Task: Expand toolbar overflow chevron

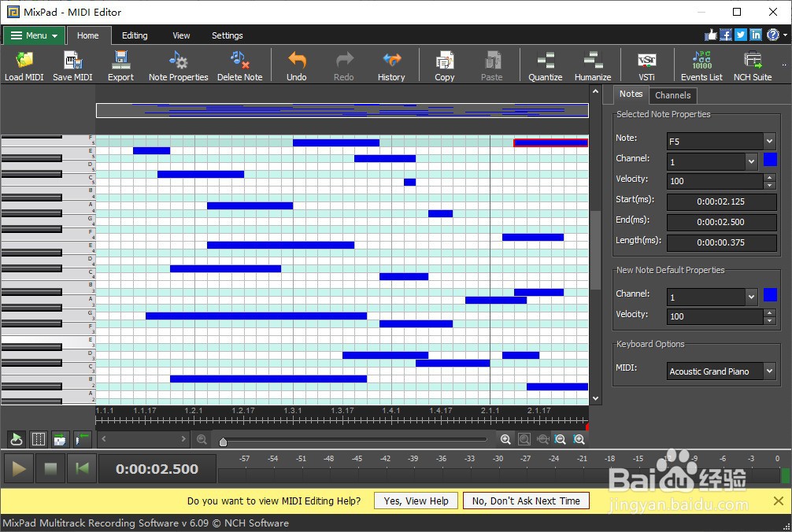Action: [x=784, y=65]
